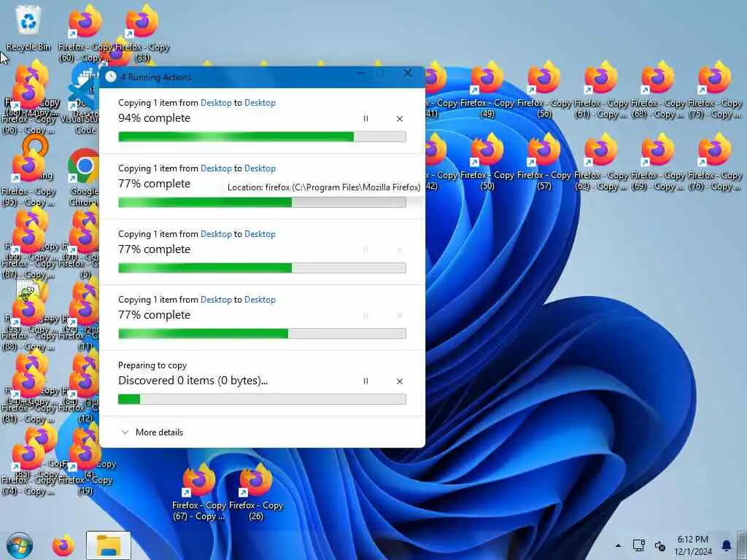Open the network status tray icon
The height and width of the screenshot is (560, 747).
click(x=638, y=545)
